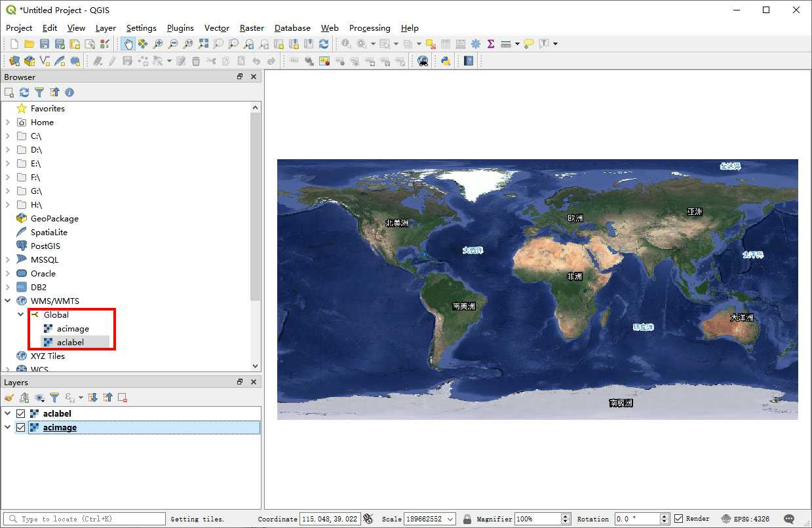Select aclabel under Global in Browser

[x=70, y=342]
